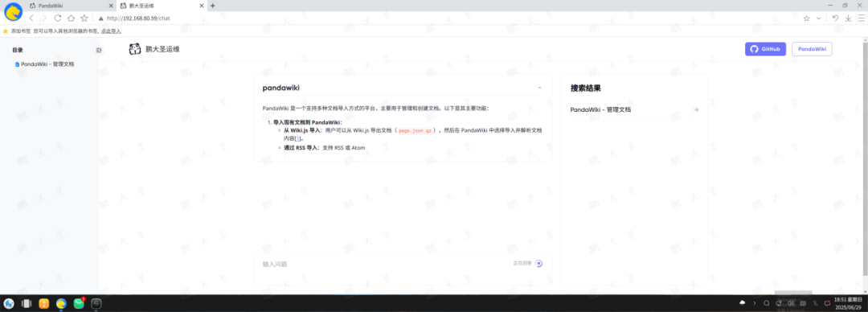Open a new tab with the plus icon
868x312 pixels.
pyautogui.click(x=212, y=6)
